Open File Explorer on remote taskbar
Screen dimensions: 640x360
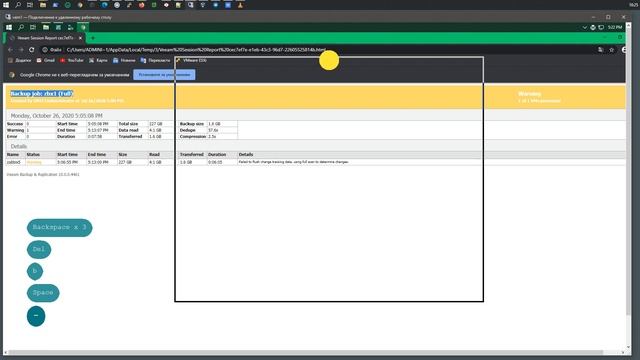(x=46, y=27)
